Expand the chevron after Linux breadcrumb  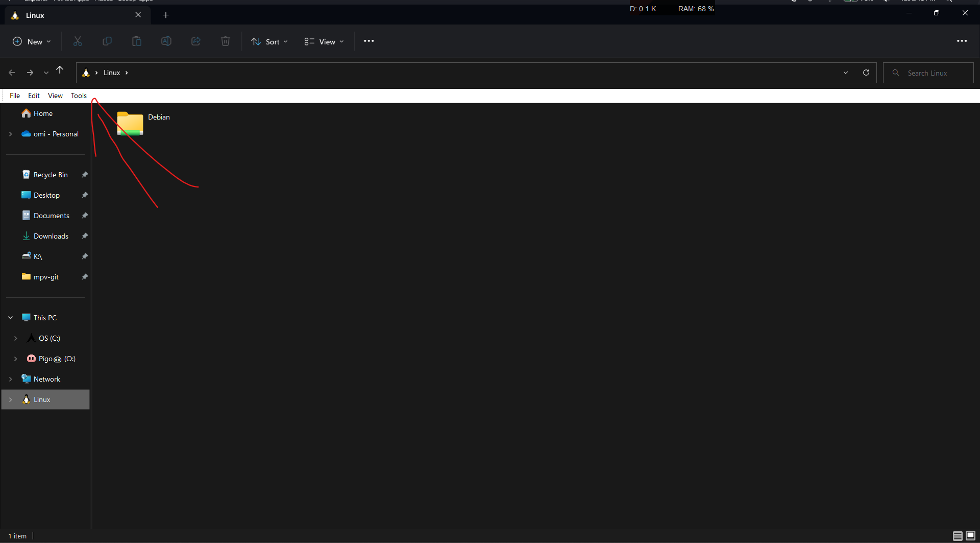coord(127,73)
